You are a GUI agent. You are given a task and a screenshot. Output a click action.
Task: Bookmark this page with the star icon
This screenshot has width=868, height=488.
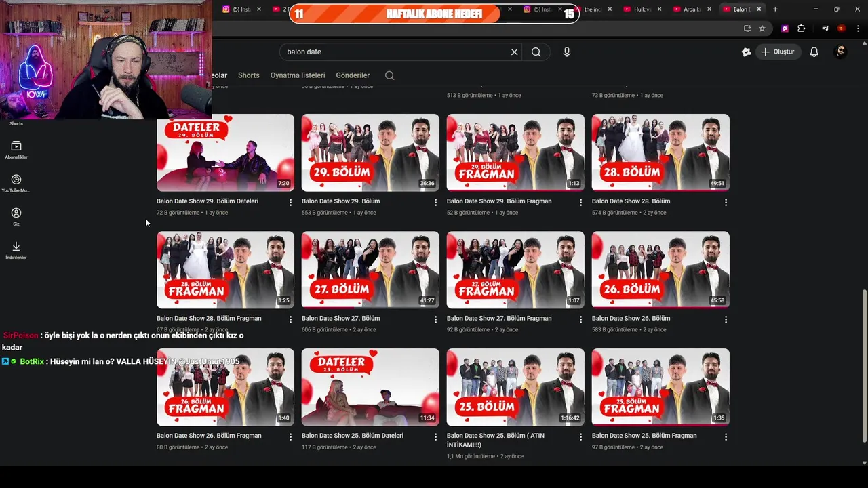[762, 28]
